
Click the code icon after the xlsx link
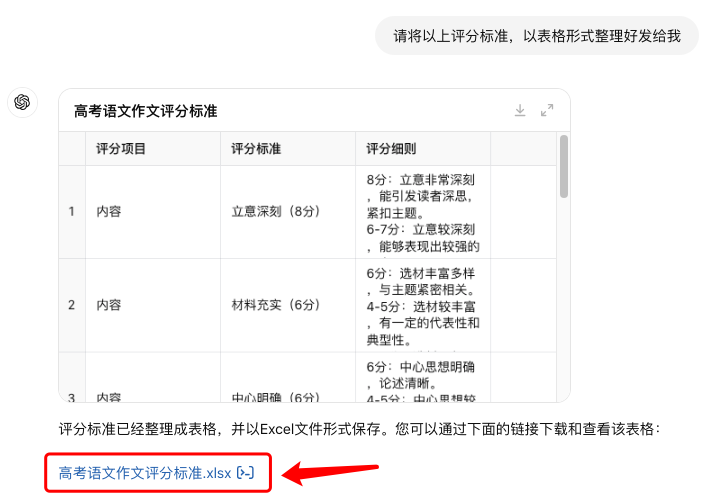coord(245,473)
